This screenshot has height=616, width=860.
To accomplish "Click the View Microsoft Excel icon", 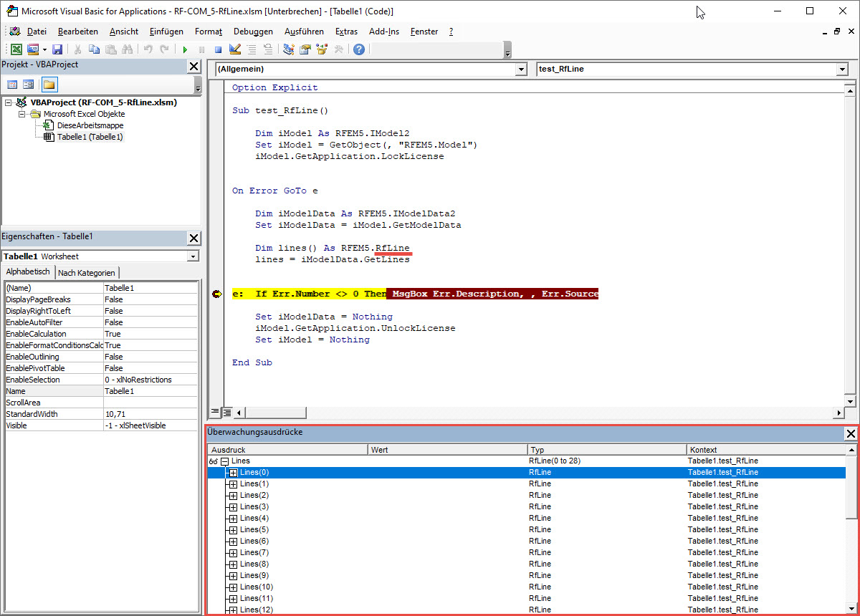I will 16,48.
